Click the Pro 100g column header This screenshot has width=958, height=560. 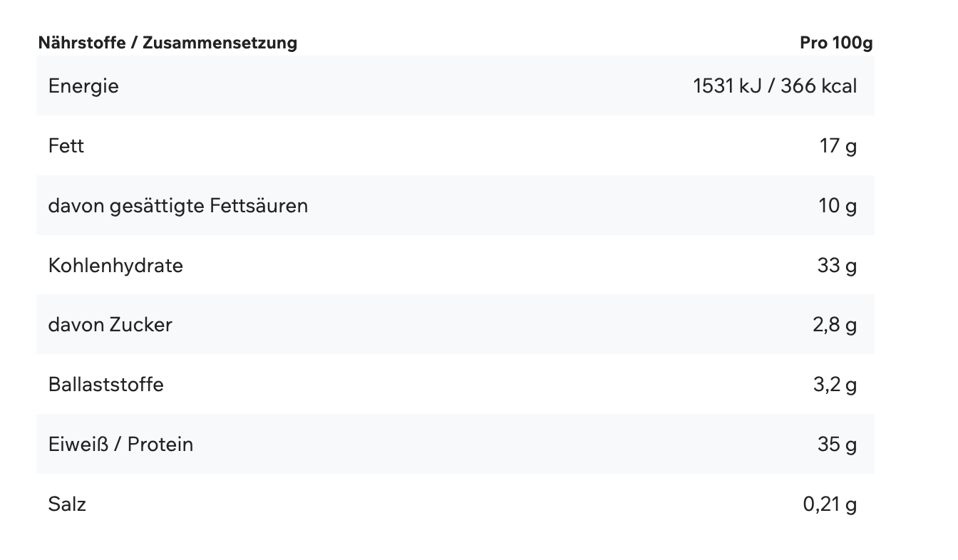pyautogui.click(x=836, y=43)
